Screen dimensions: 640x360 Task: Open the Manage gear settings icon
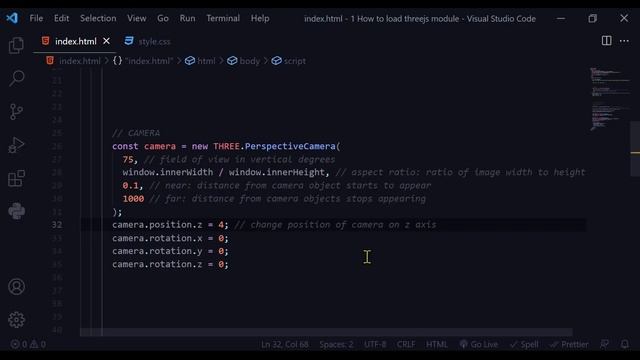(x=16, y=320)
